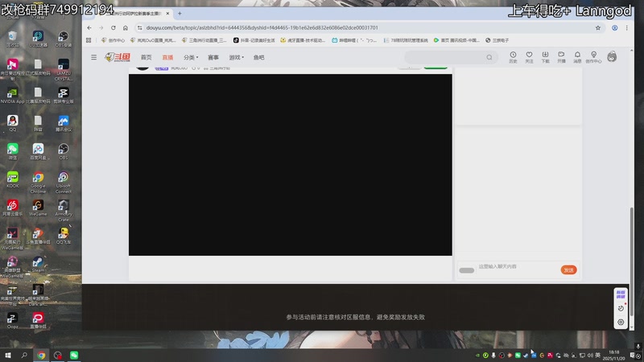Click the Douyu logo in the header

[x=118, y=57]
